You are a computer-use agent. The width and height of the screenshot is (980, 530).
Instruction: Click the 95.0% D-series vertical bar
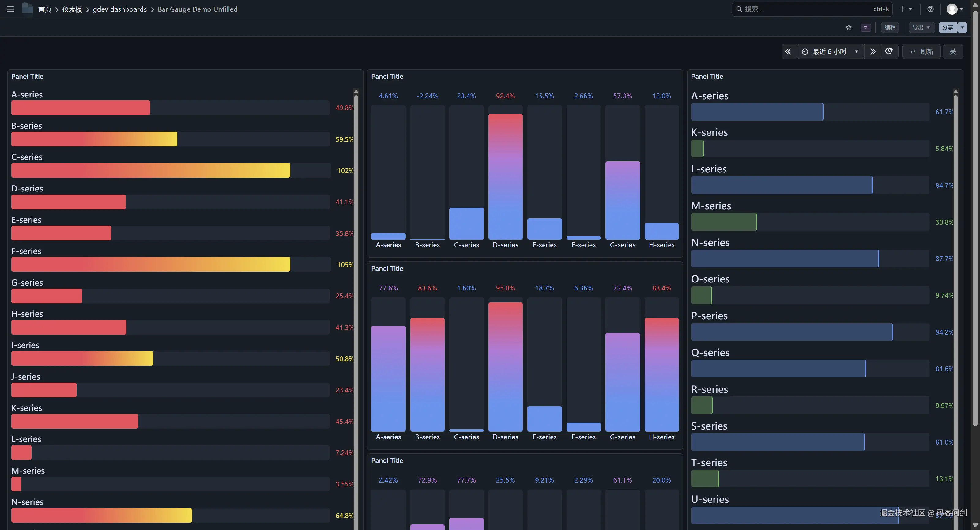click(506, 367)
